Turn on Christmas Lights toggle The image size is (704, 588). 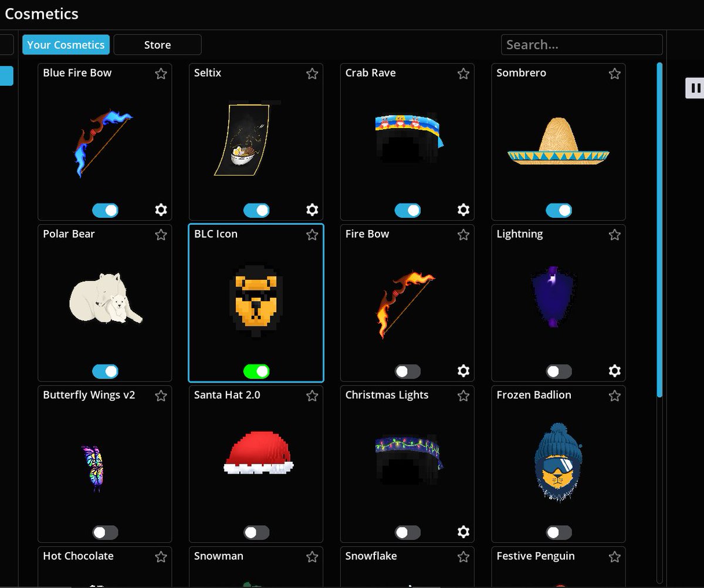click(x=408, y=532)
